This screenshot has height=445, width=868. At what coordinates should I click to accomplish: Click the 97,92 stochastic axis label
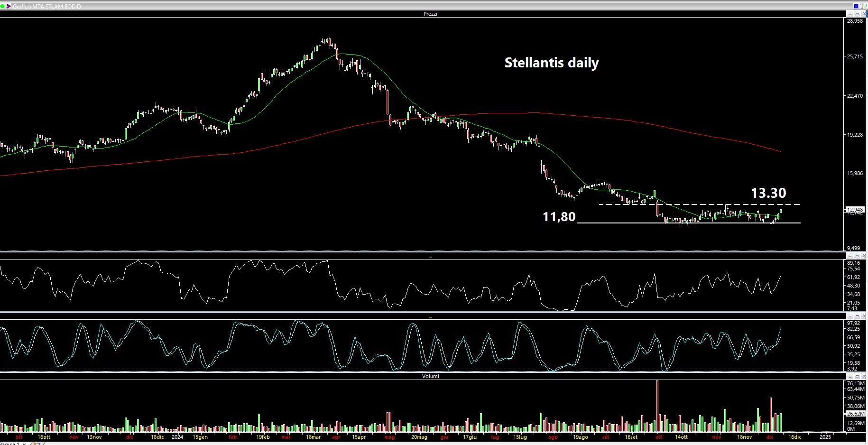[854, 323]
